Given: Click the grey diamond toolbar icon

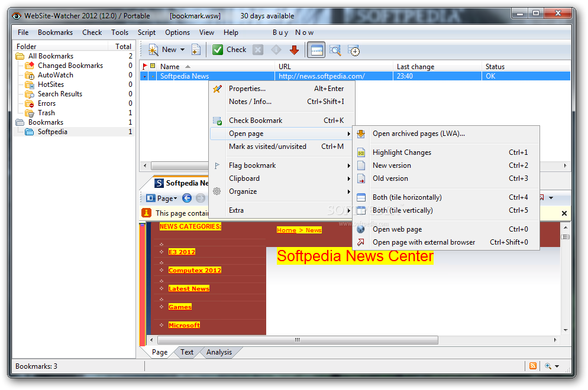Looking at the screenshot, I should click(276, 50).
